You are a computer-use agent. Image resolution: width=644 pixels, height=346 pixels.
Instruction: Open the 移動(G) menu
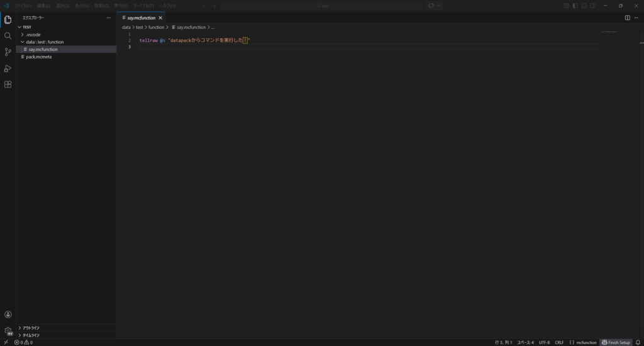[x=101, y=6]
